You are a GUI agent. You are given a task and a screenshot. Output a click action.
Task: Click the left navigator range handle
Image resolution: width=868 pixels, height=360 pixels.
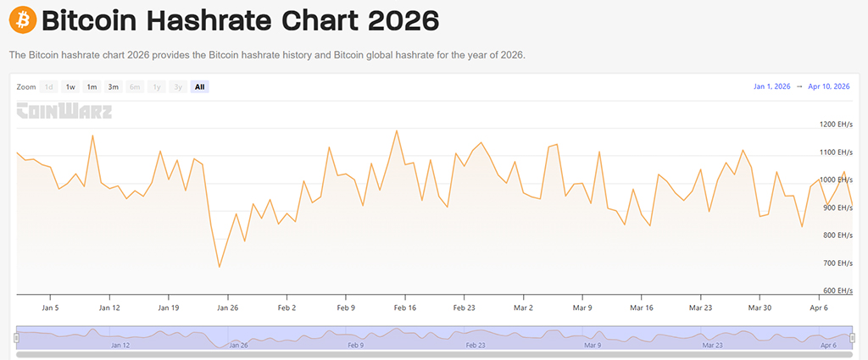point(16,337)
